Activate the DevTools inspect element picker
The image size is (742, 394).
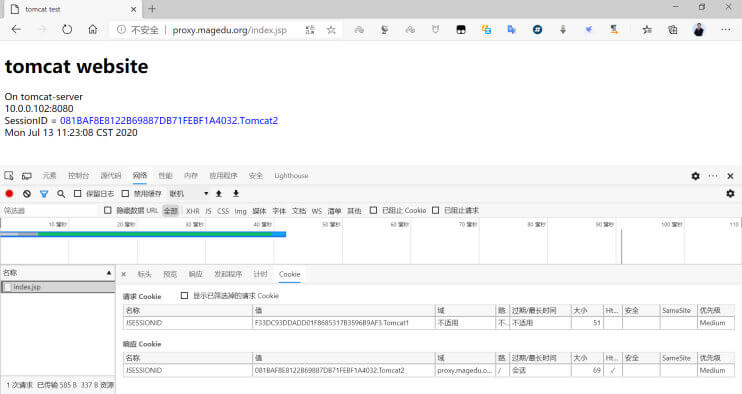click(9, 176)
